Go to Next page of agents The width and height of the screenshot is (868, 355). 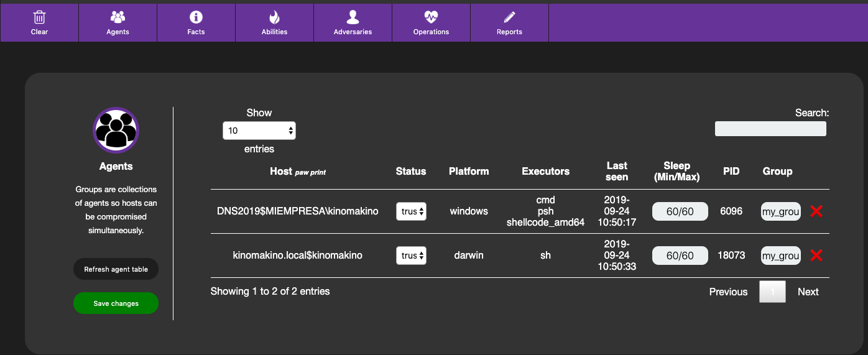point(808,292)
